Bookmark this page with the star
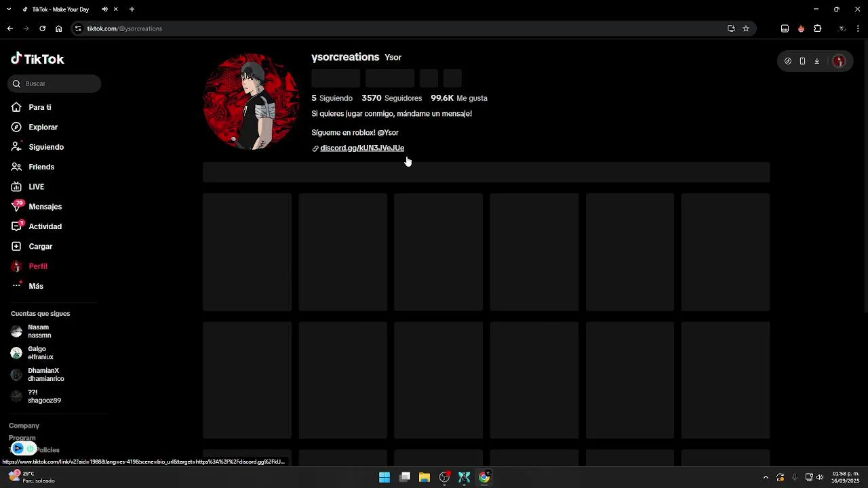This screenshot has height=488, width=868. point(746,28)
